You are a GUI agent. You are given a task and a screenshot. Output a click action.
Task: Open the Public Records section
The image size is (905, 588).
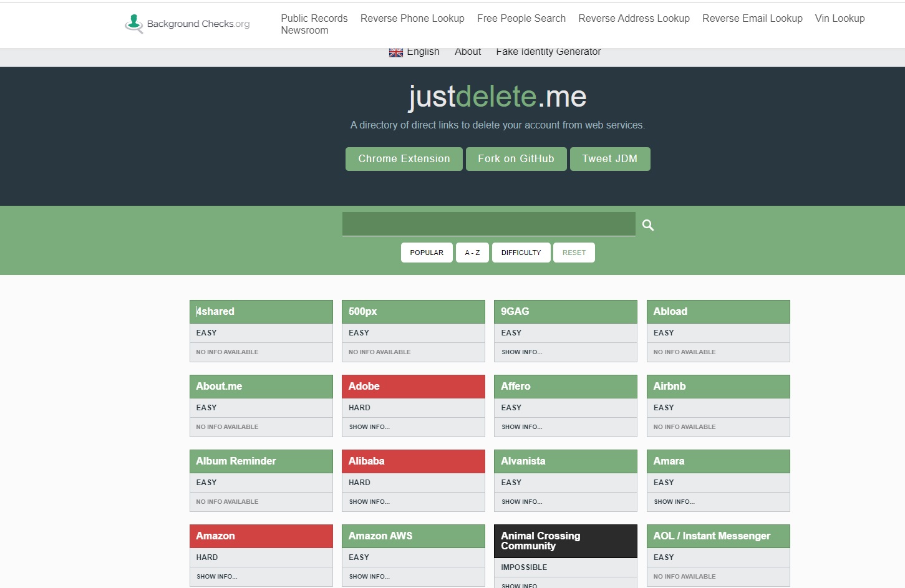point(314,18)
